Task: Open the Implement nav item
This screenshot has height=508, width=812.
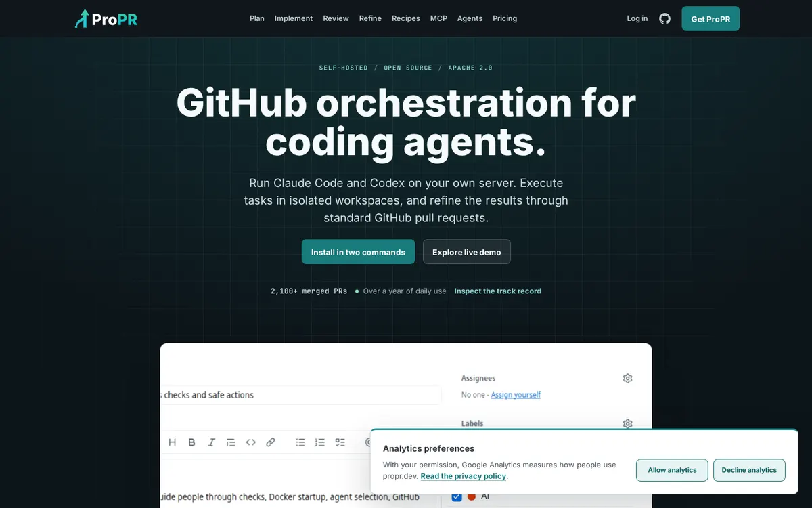Action: point(294,18)
